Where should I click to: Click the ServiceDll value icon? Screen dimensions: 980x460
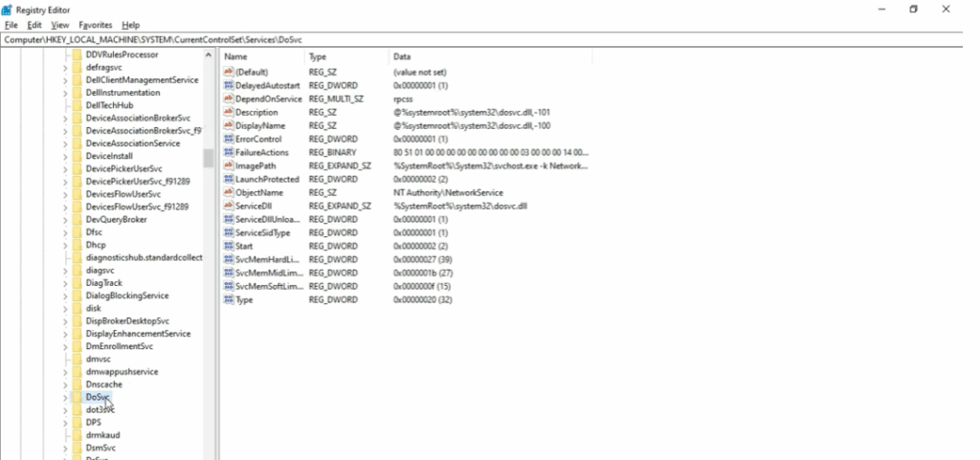(x=228, y=206)
